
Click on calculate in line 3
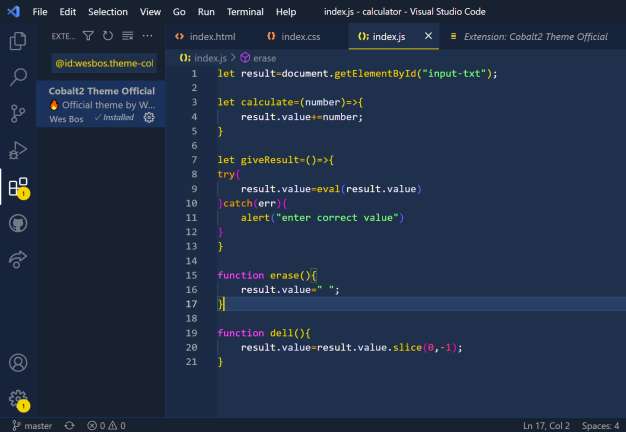tap(267, 102)
